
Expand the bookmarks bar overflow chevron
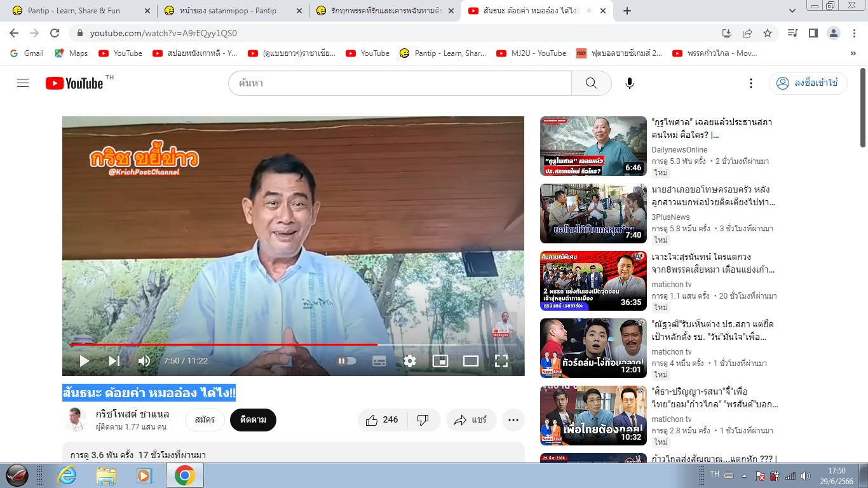853,53
